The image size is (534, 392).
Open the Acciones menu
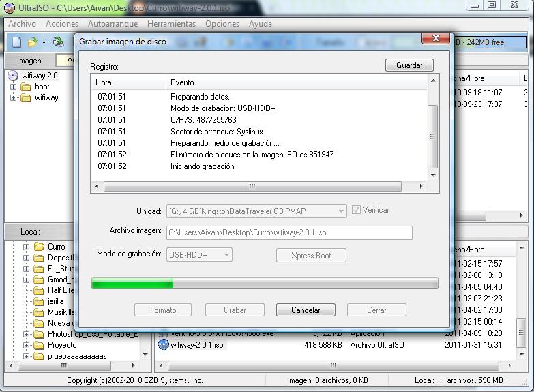coord(62,24)
